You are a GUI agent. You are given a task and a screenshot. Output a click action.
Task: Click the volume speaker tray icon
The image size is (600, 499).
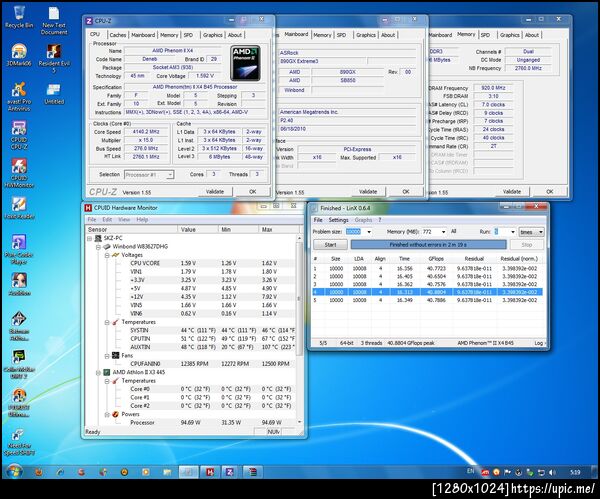pyautogui.click(x=552, y=473)
